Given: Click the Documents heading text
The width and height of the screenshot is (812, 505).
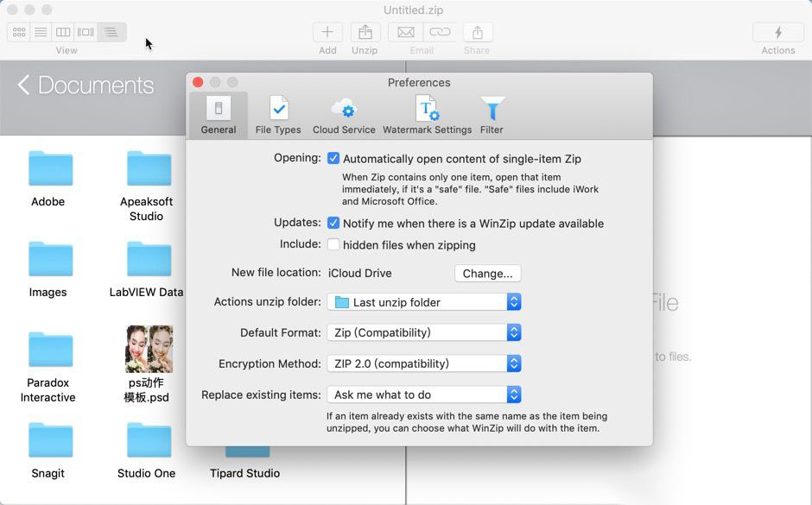Looking at the screenshot, I should pos(96,85).
